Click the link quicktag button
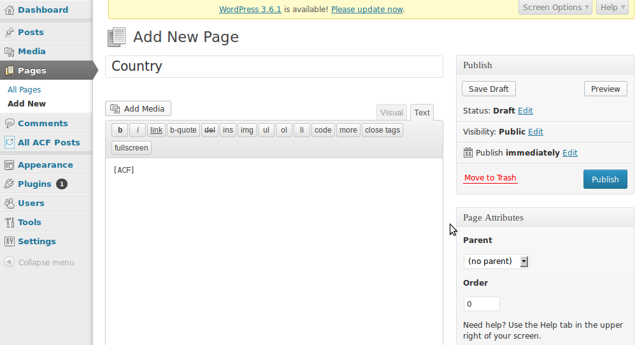 tap(156, 130)
